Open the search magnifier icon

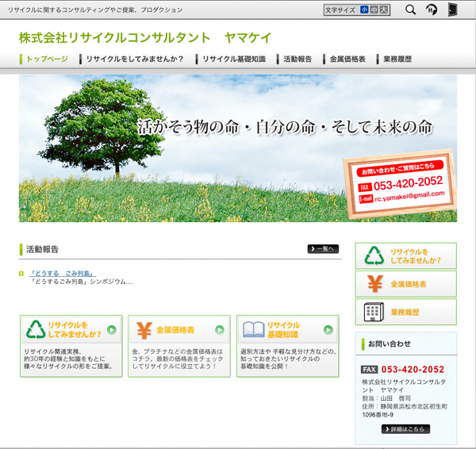tap(410, 10)
